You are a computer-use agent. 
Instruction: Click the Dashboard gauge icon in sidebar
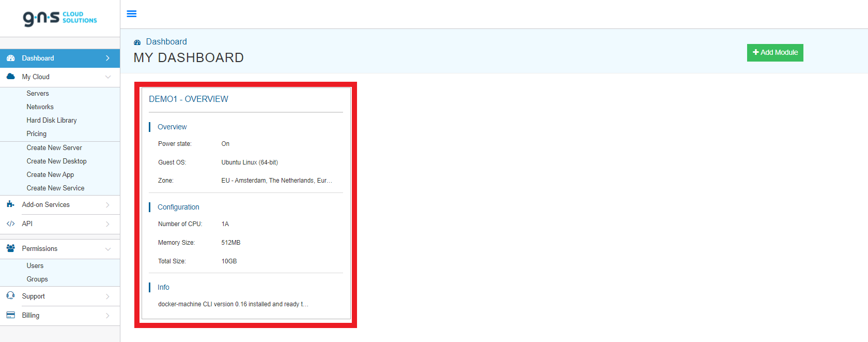click(11, 58)
